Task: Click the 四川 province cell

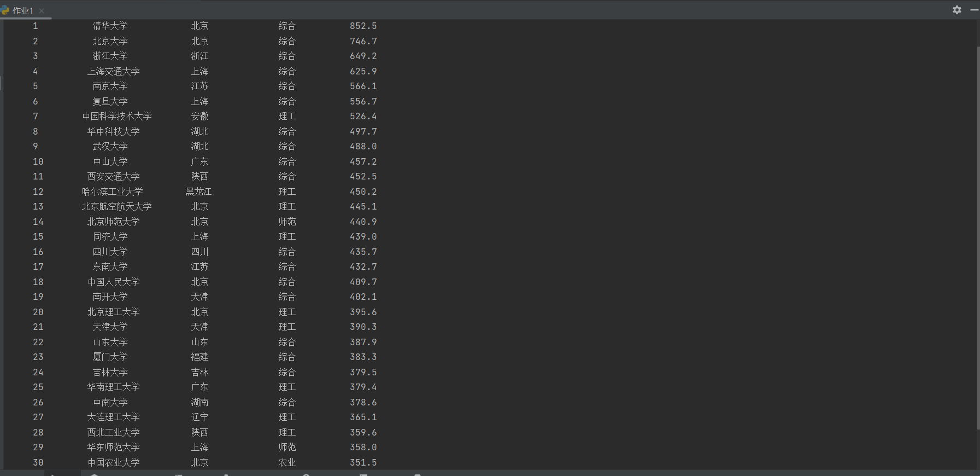Action: coord(199,252)
